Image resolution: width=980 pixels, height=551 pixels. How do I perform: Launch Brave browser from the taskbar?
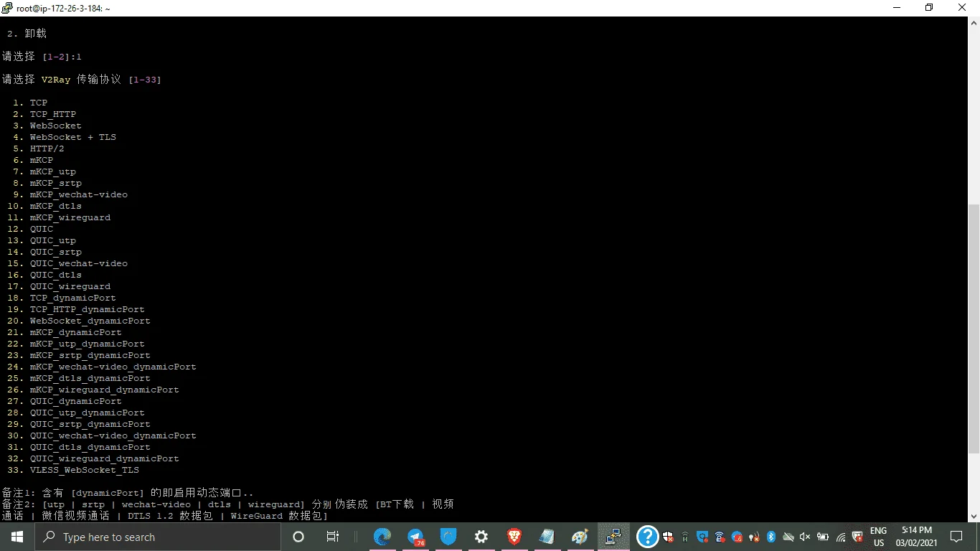coord(514,537)
